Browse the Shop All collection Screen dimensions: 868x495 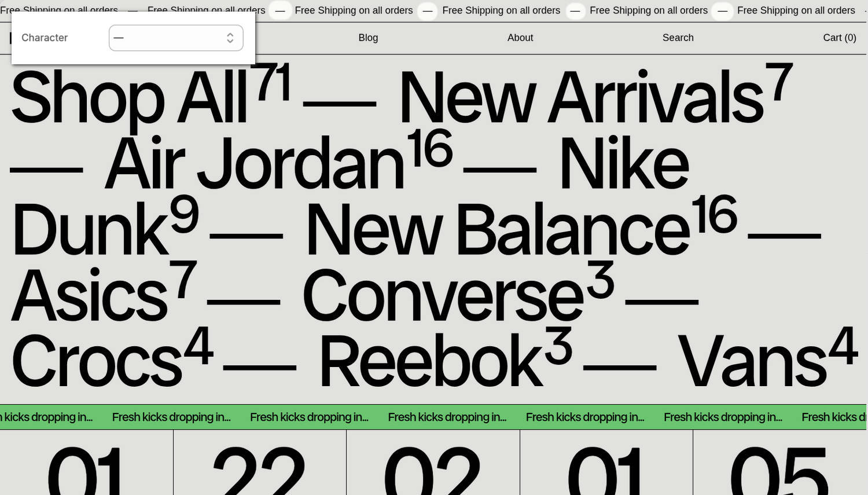(150, 96)
